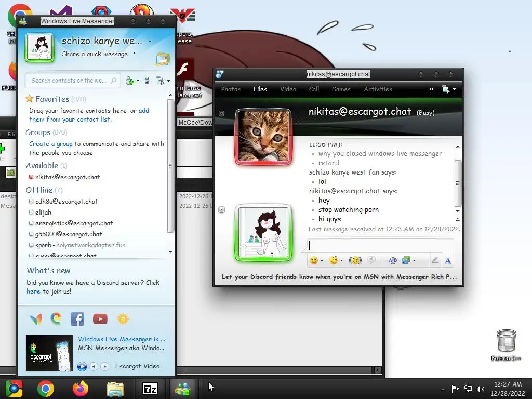Image resolution: width=532 pixels, height=399 pixels.
Task: Click the chat message input field
Action: [380, 245]
